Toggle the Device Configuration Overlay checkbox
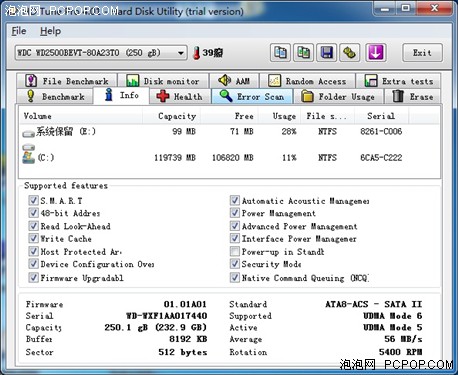This screenshot has height=375, width=458. tap(33, 264)
